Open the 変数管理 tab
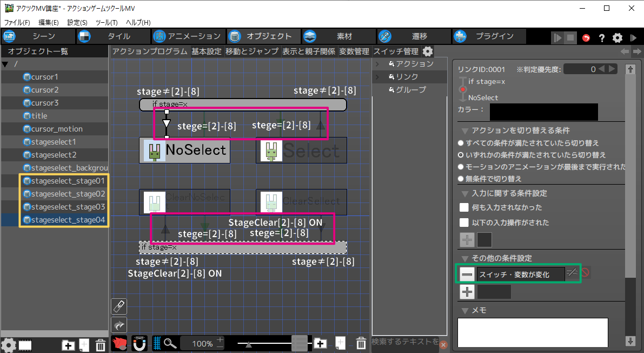 pos(354,51)
